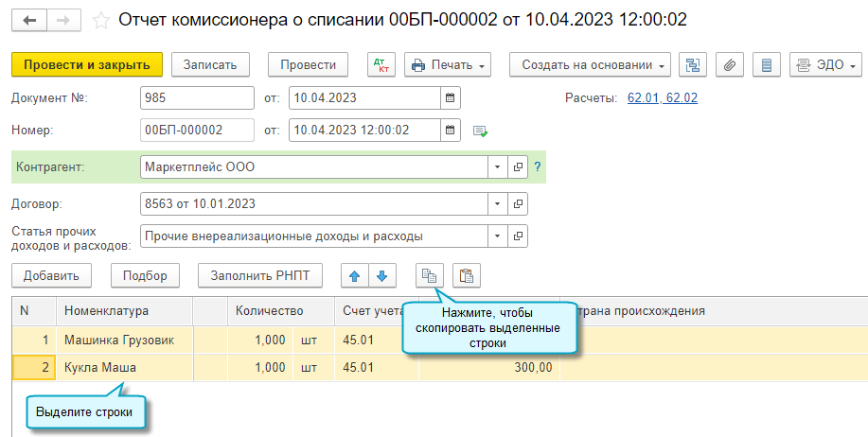868x437 pixels.
Task: Click the date-time field 10.04.2023 12:00:02
Action: click(x=365, y=131)
